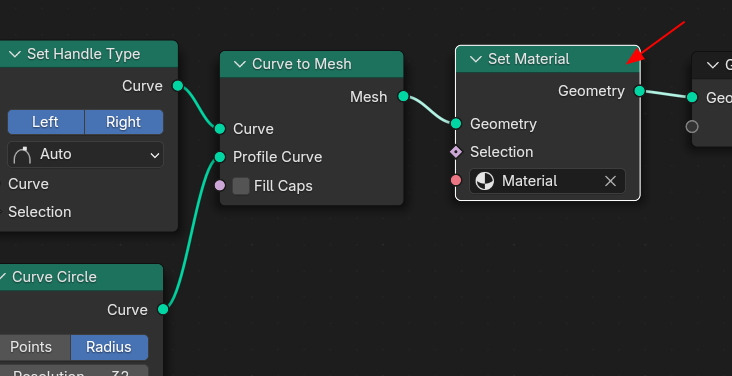Click the Fill Caps label
The height and width of the screenshot is (376, 732).
pyautogui.click(x=283, y=186)
